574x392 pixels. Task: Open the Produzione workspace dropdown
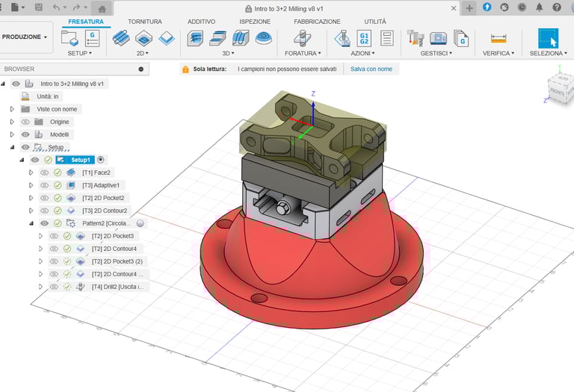pos(25,37)
